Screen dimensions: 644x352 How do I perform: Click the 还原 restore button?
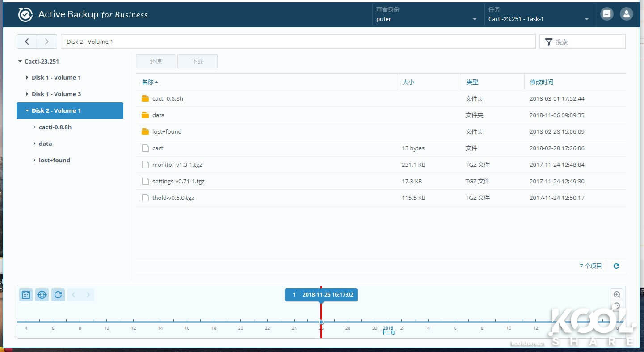click(x=156, y=61)
